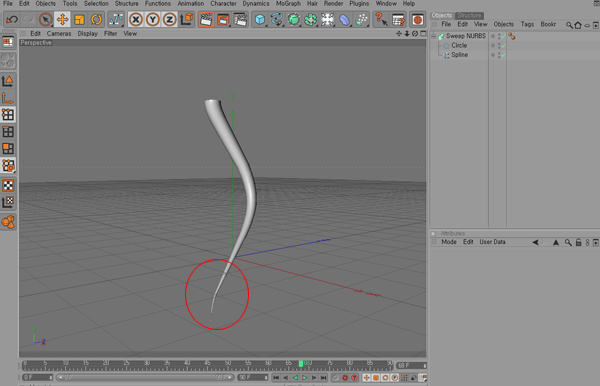The width and height of the screenshot is (600, 386).
Task: Select the Spline object in list
Action: [459, 55]
